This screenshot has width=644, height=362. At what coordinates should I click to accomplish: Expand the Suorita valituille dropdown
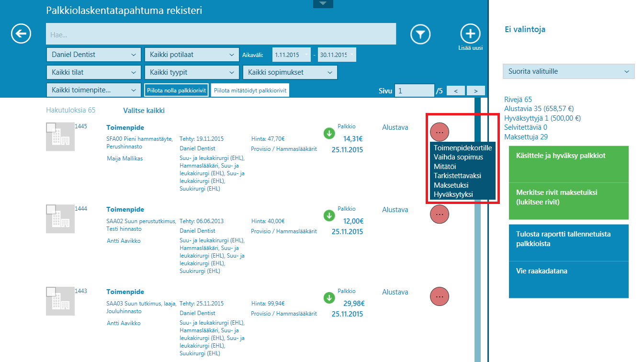pos(568,71)
